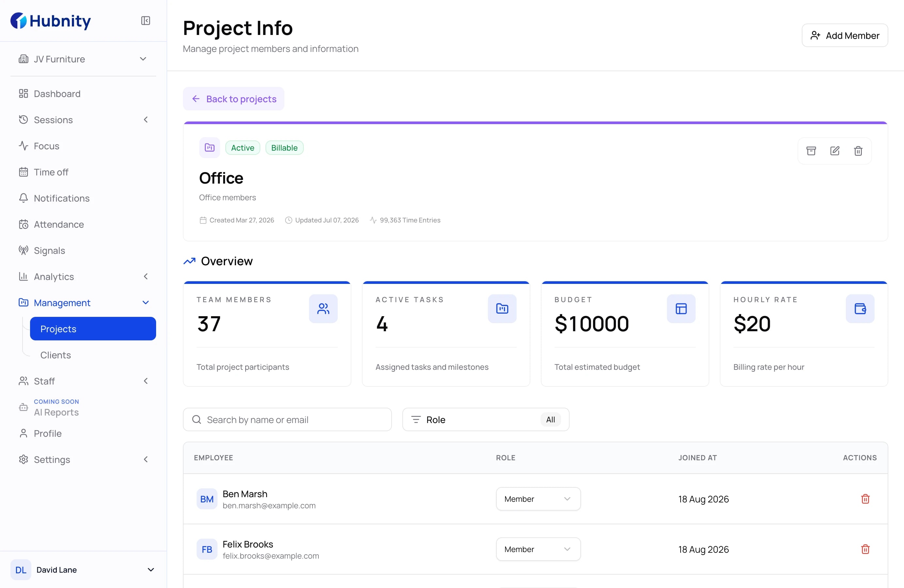Click the Sessions history icon
The image size is (904, 588).
click(x=24, y=120)
